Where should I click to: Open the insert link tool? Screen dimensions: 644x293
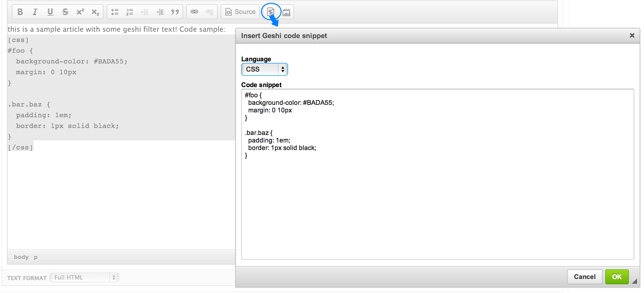tap(194, 12)
